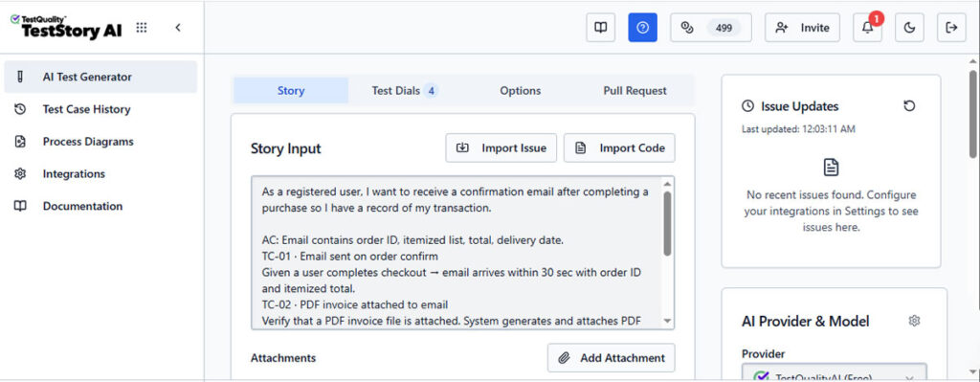This screenshot has width=980, height=382.
Task: Switch to the Pull Request tab
Action: pyautogui.click(x=635, y=91)
